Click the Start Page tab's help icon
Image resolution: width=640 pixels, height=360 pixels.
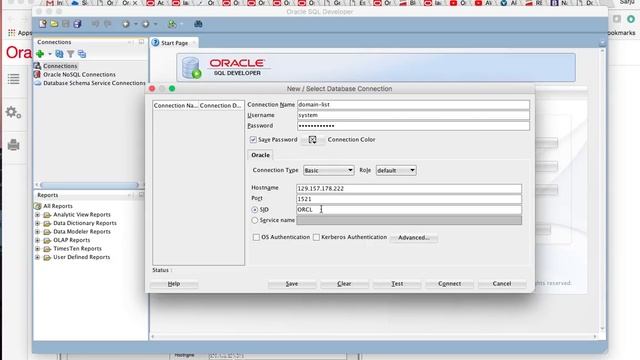tap(156, 42)
